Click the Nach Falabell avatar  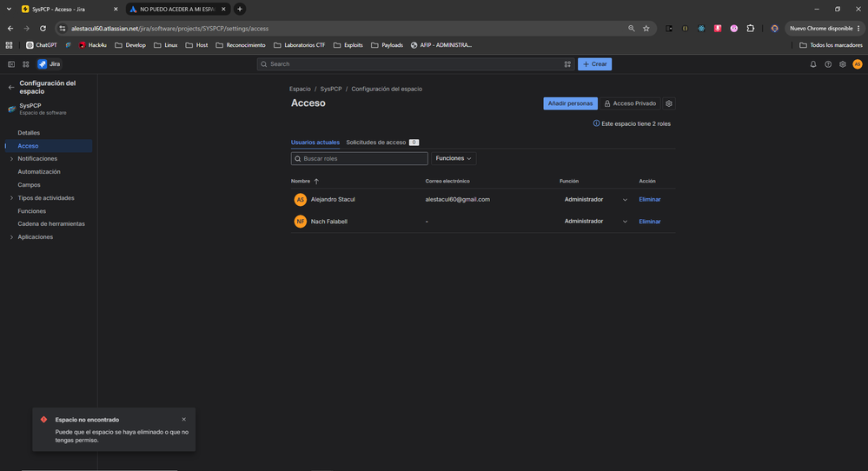300,222
